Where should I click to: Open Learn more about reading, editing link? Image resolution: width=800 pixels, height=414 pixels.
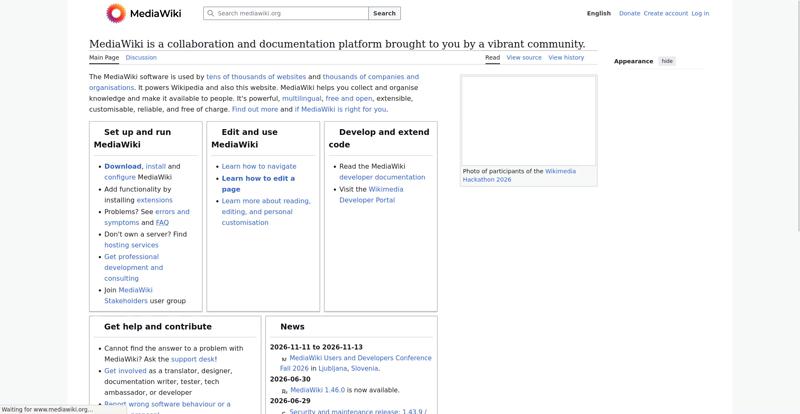click(266, 212)
